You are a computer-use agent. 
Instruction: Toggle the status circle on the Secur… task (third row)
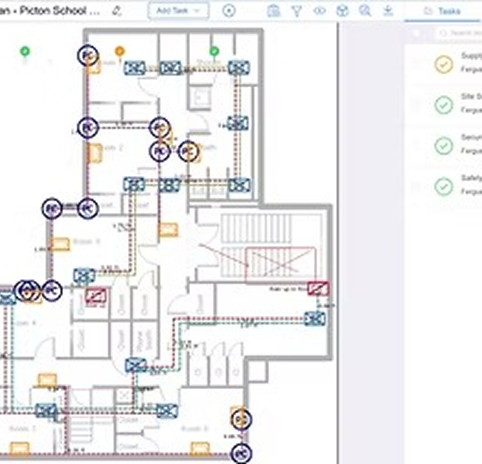[x=444, y=146]
